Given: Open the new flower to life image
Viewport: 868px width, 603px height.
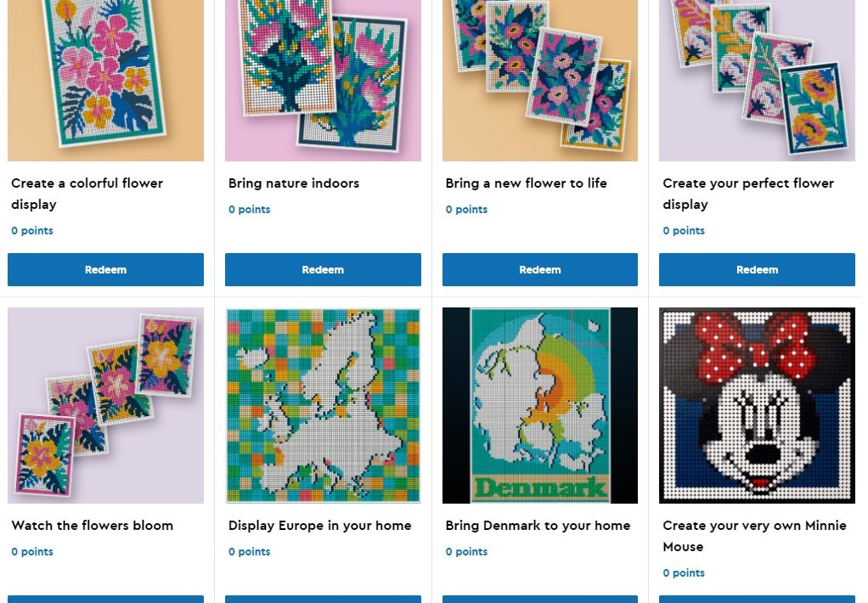Looking at the screenshot, I should tap(539, 81).
